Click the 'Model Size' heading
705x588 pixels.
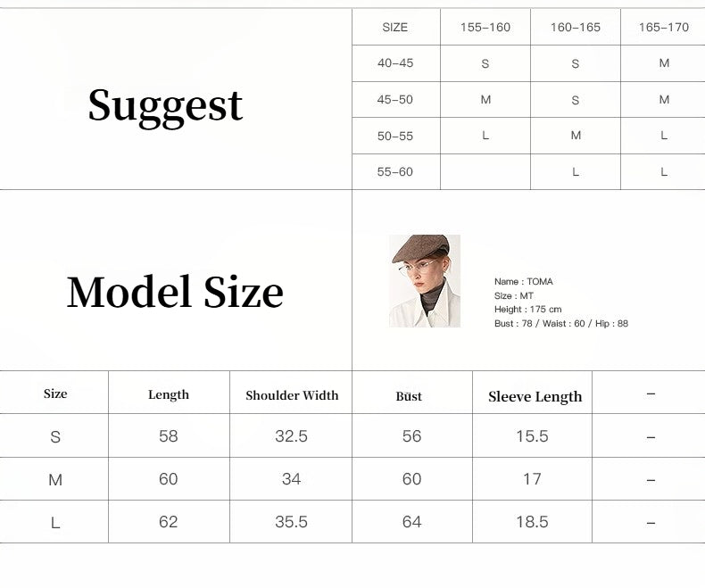pyautogui.click(x=175, y=292)
